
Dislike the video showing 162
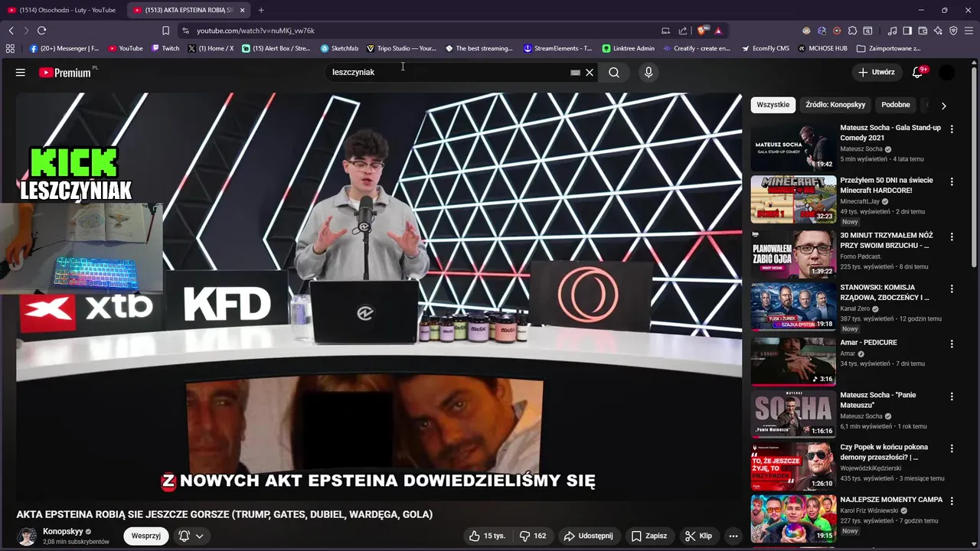[x=534, y=536]
